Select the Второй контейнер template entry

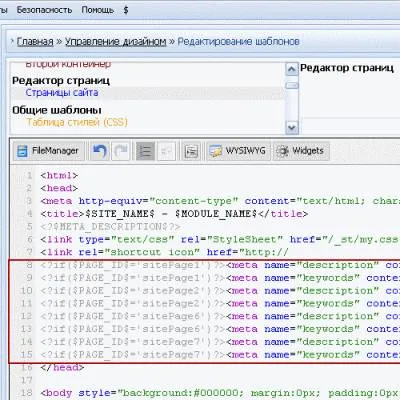[68, 64]
